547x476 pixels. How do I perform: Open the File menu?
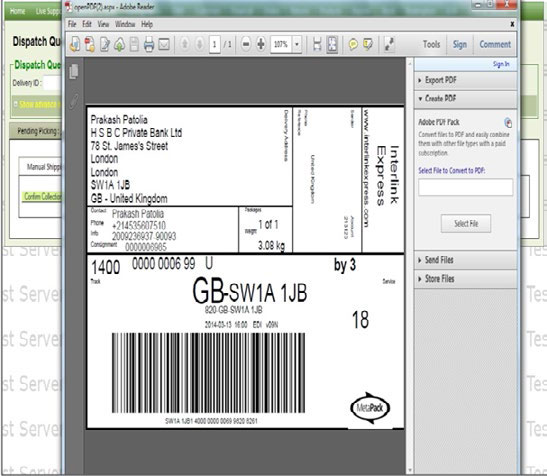pyautogui.click(x=72, y=24)
